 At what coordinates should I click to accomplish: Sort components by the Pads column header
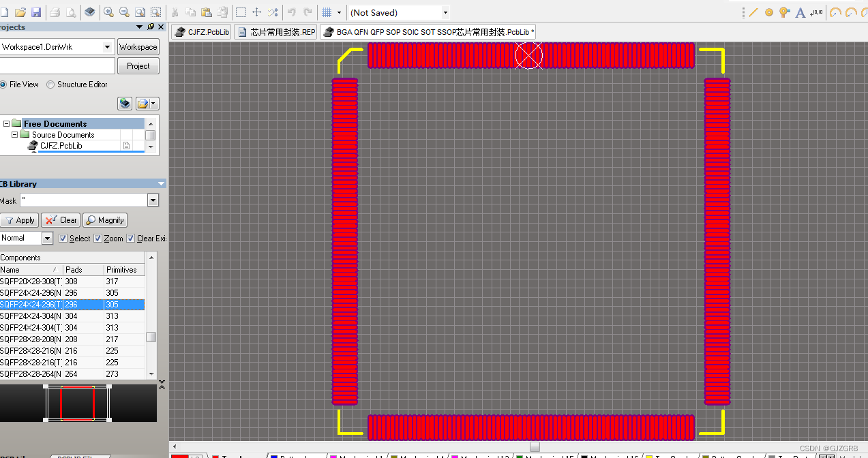pyautogui.click(x=83, y=270)
